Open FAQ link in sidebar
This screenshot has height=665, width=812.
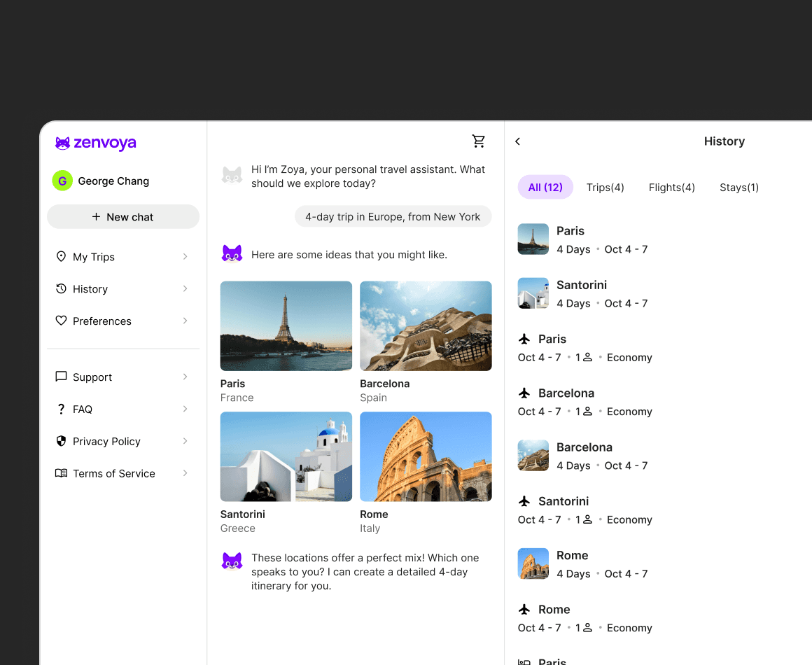pyautogui.click(x=122, y=409)
